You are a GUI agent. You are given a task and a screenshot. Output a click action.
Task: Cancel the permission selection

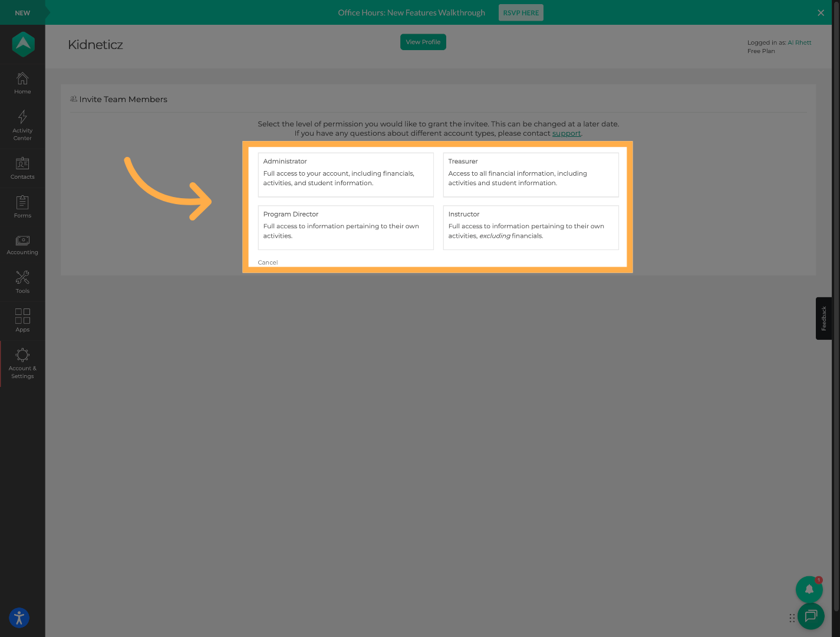[x=268, y=262]
